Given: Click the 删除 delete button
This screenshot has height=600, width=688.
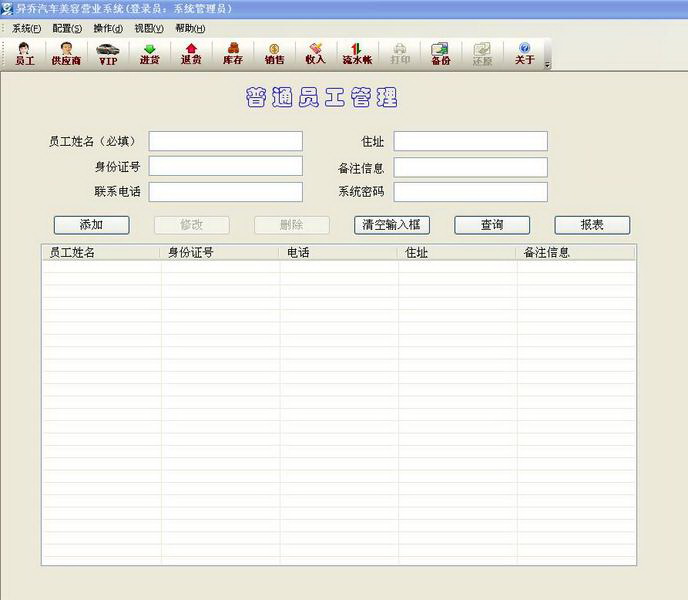Looking at the screenshot, I should (x=292, y=225).
